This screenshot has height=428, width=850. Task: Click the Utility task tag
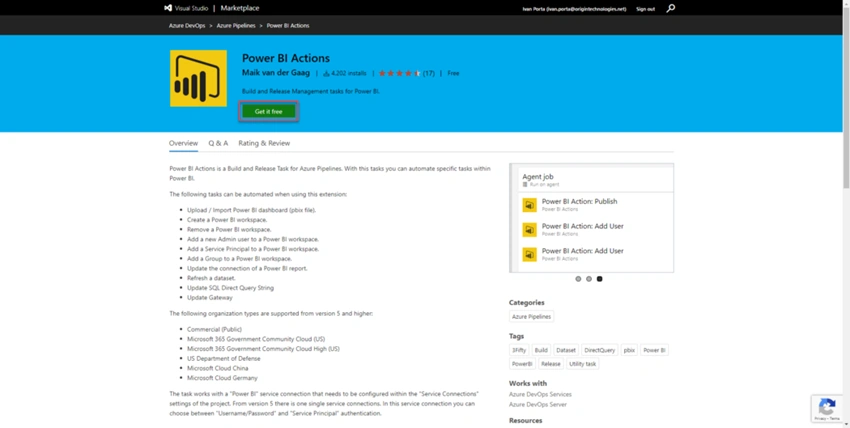click(583, 364)
